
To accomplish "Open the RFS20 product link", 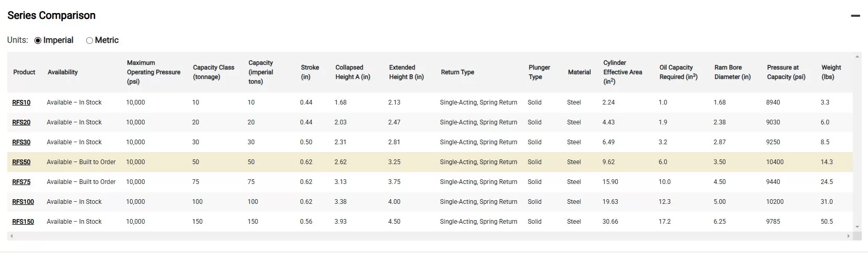I will 21,122.
